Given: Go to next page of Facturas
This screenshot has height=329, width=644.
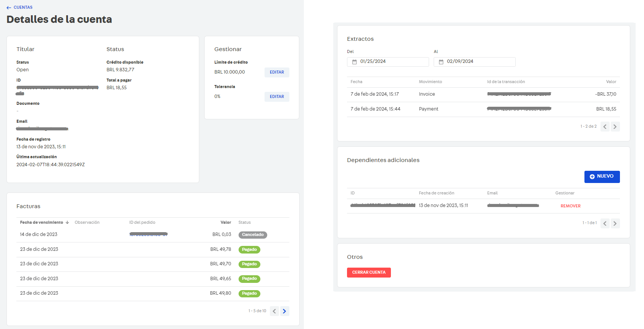Looking at the screenshot, I should pyautogui.click(x=284, y=311).
